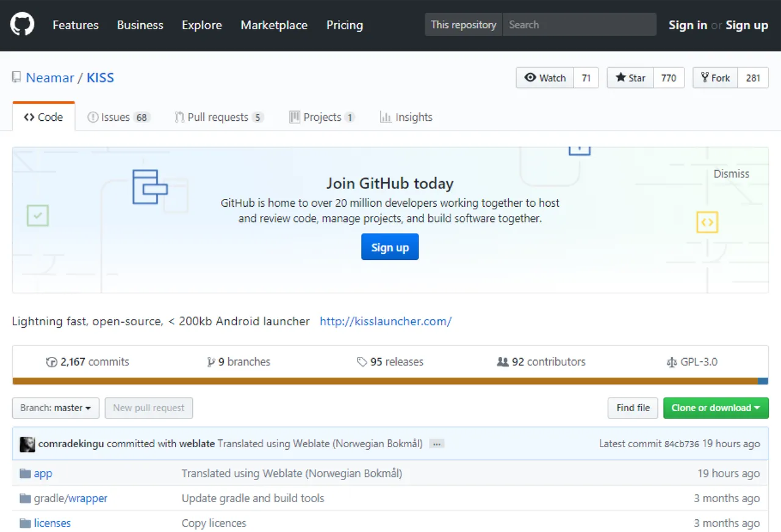Click the commits history clock icon
The width and height of the screenshot is (781, 532).
52,362
